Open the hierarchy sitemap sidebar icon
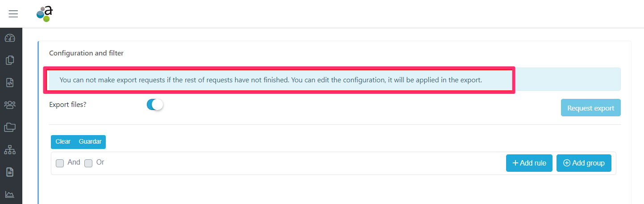Image resolution: width=644 pixels, height=204 pixels. coord(10,149)
